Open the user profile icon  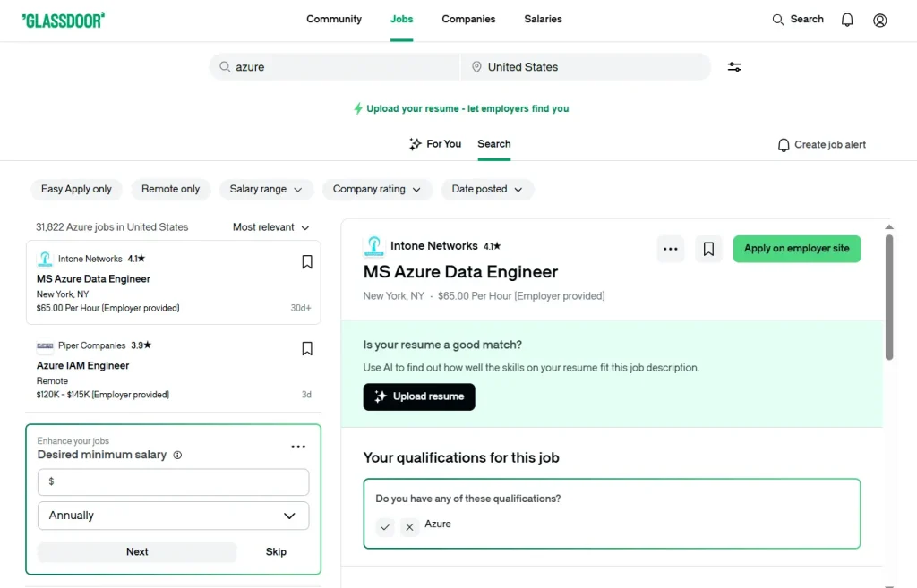tap(880, 20)
